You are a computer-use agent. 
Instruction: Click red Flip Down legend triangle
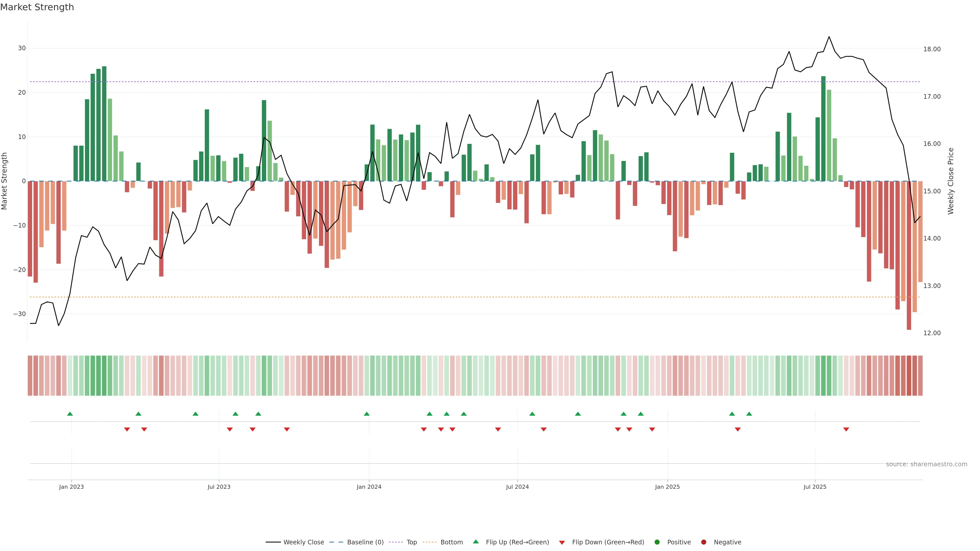coord(562,543)
